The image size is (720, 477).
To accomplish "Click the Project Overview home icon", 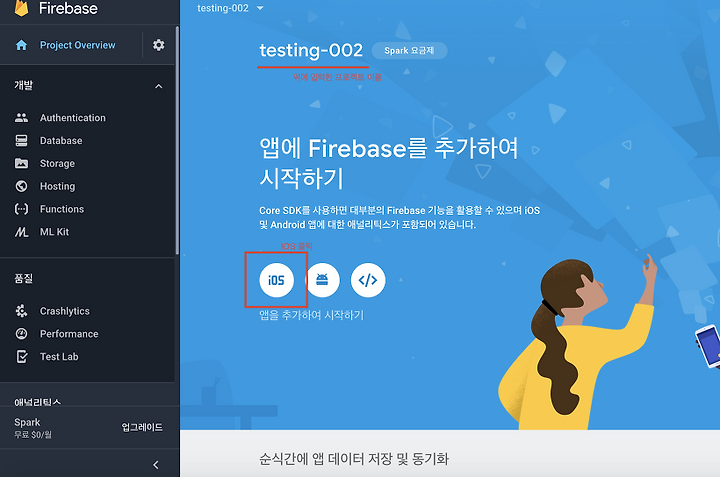I will [22, 45].
